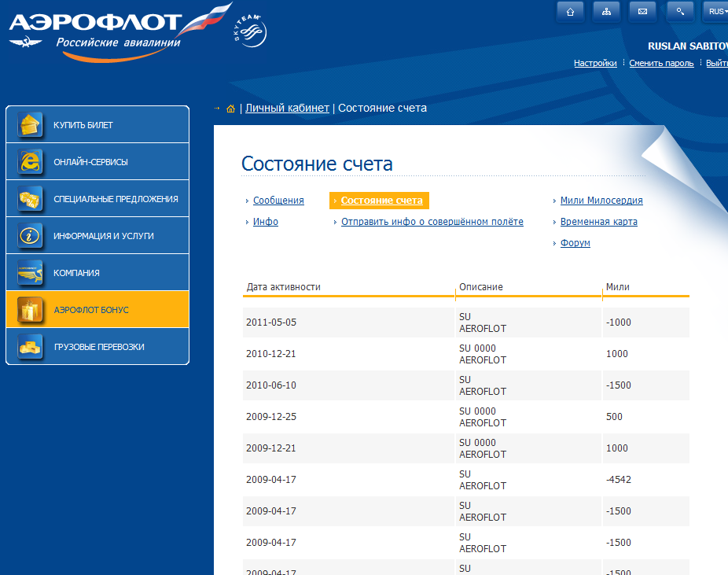Open Отправить инфо о совершённом полёте link
Screen dimensions: 728x575
tap(432, 222)
